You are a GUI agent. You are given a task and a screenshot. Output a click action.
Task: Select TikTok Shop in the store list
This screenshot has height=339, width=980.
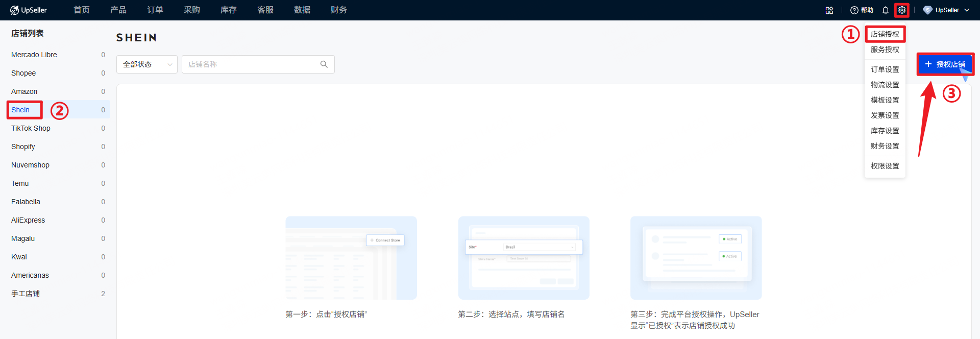31,128
